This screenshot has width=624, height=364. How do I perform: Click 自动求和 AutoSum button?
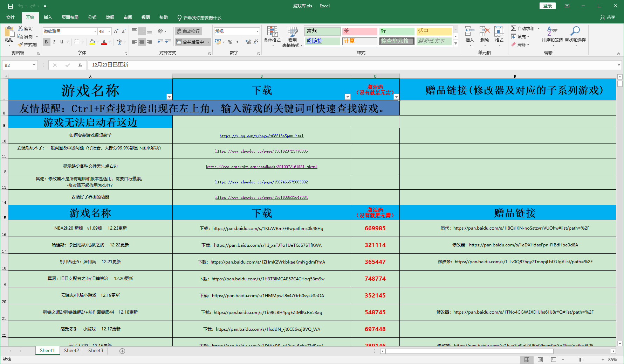(523, 28)
